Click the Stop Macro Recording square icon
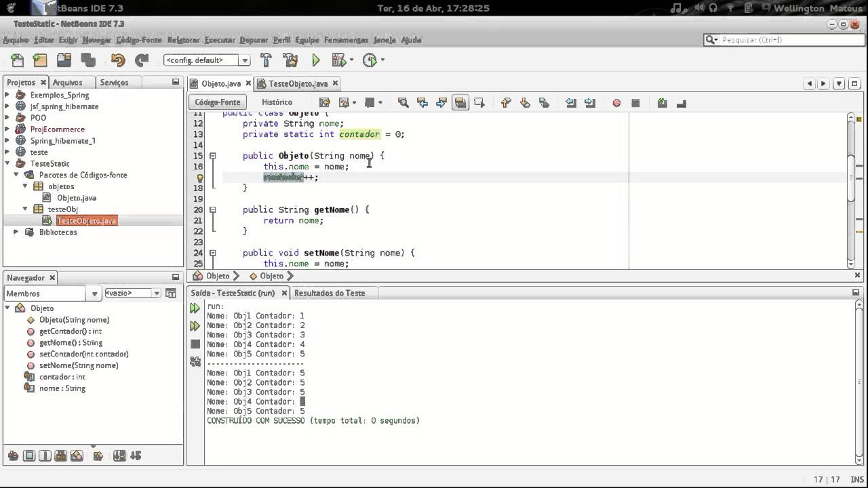The width and height of the screenshot is (868, 488). (635, 103)
